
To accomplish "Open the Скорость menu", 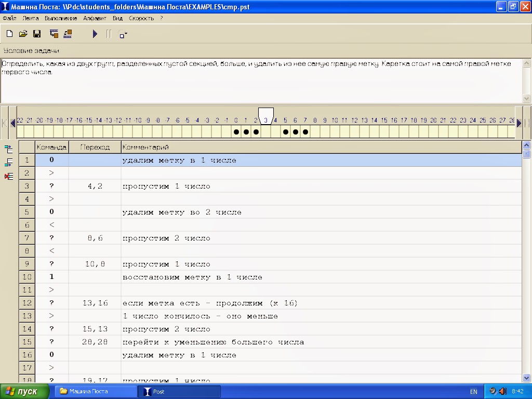I will [141, 18].
